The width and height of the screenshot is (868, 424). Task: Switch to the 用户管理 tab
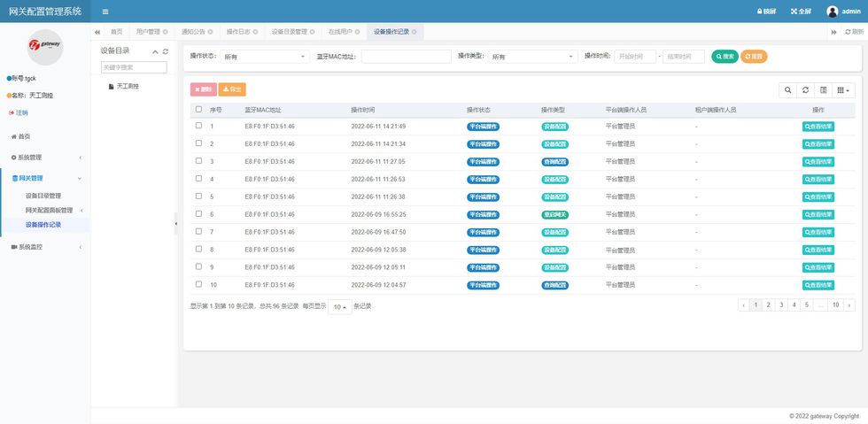point(148,32)
